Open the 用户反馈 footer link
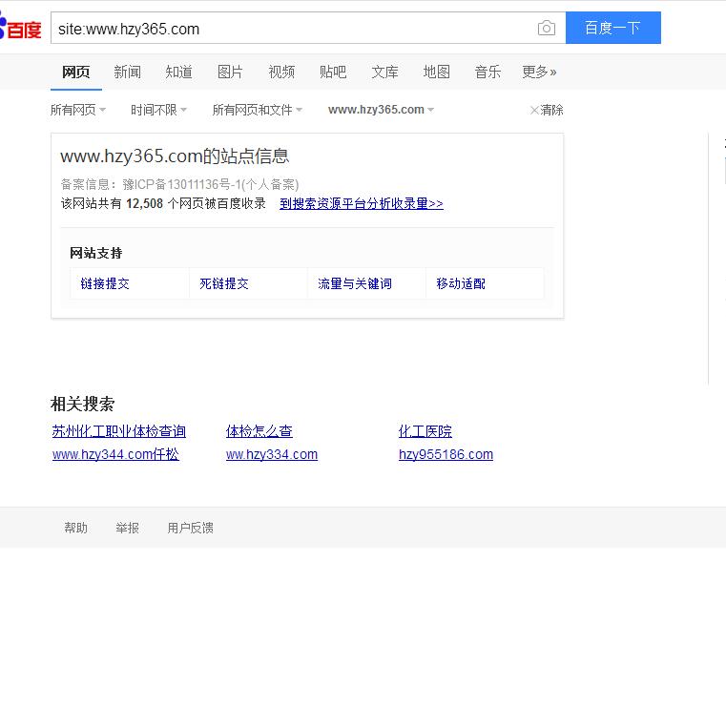This screenshot has width=726, height=728. pos(190,528)
